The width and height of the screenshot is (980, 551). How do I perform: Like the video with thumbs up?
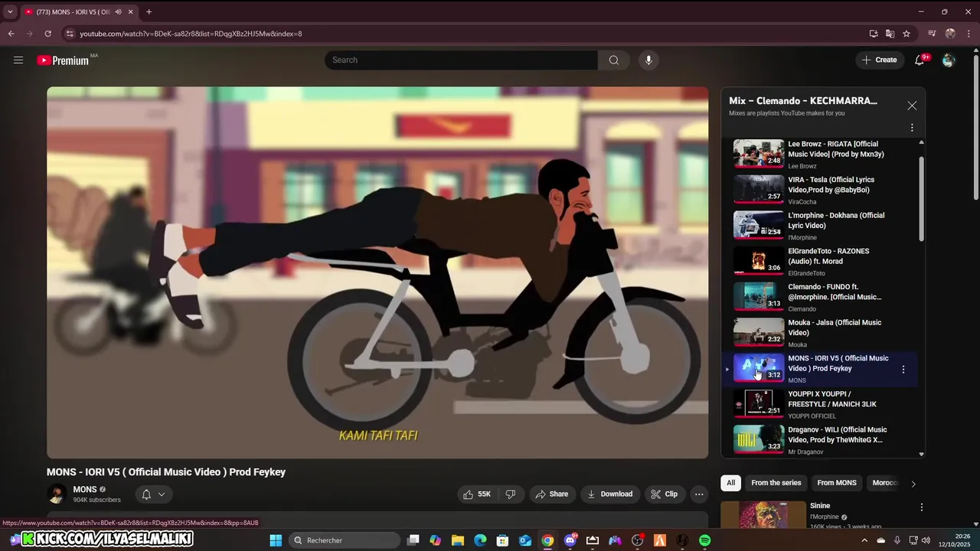476,494
